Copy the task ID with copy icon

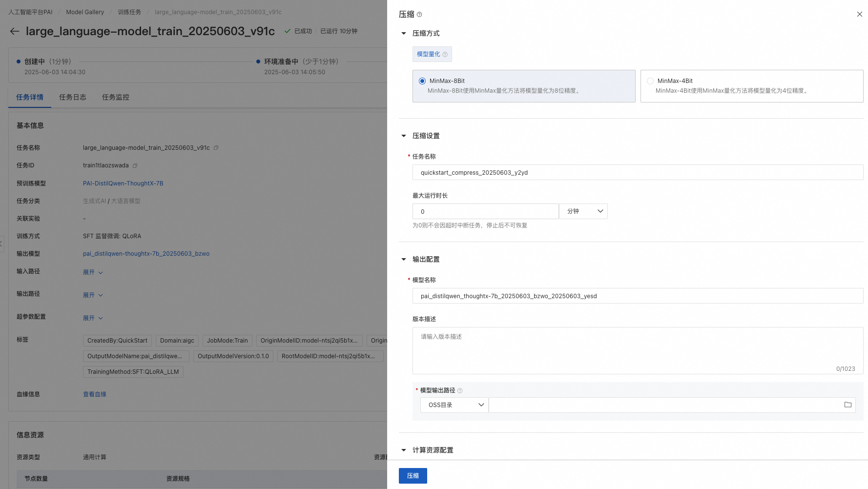pos(135,165)
